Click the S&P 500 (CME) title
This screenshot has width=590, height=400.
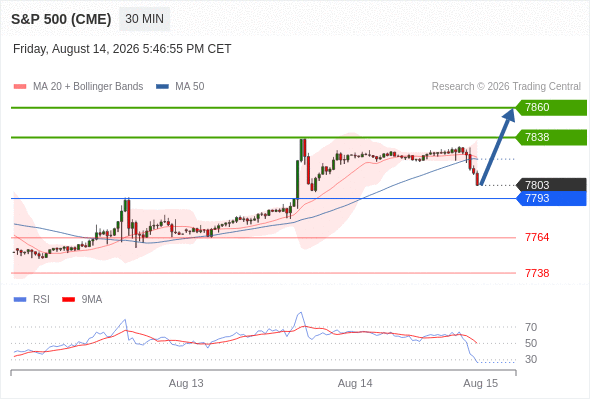tap(61, 19)
